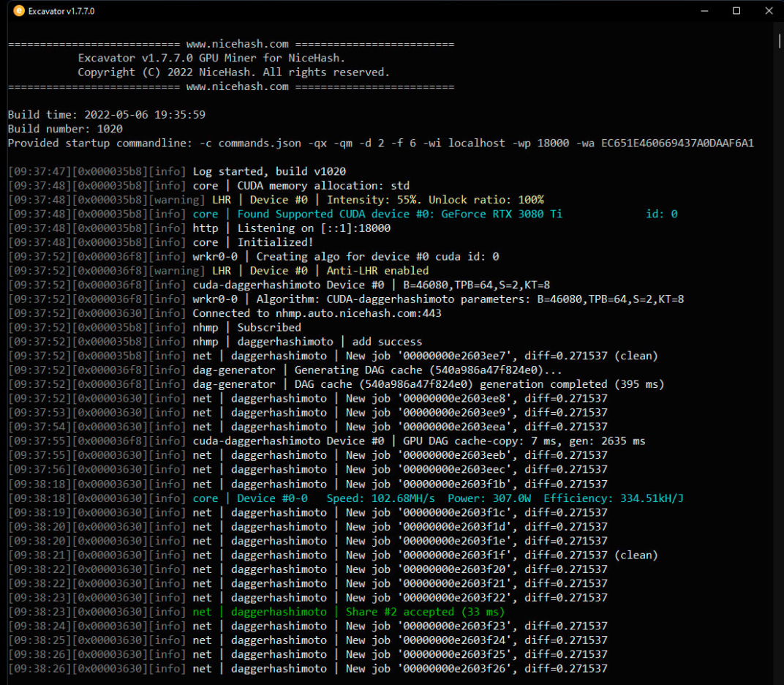The width and height of the screenshot is (784, 685).
Task: Click the New job '00000000e2603eec' line
Action: 307,469
